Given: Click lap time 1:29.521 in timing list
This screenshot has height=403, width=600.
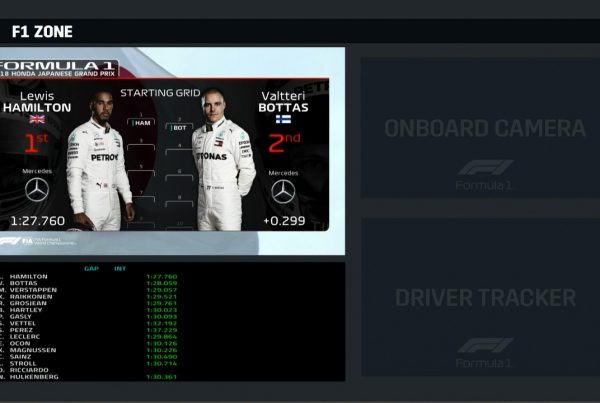Looking at the screenshot, I should coord(162,297).
